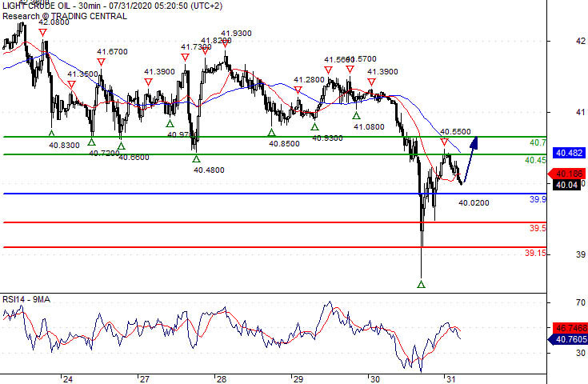
Task: Click the 70 tick on the RSI axis
Action: pos(581,302)
